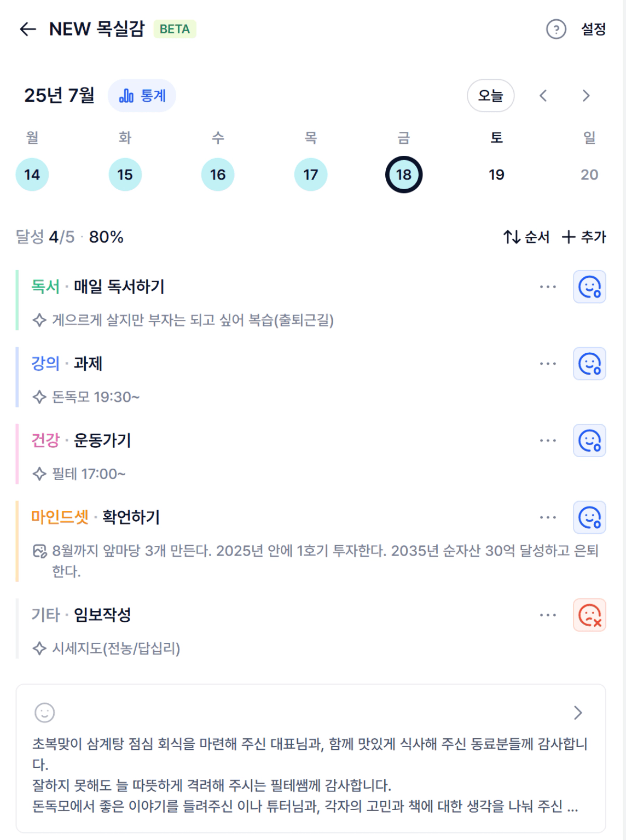
Task: Open the help question mark icon
Action: click(x=556, y=29)
